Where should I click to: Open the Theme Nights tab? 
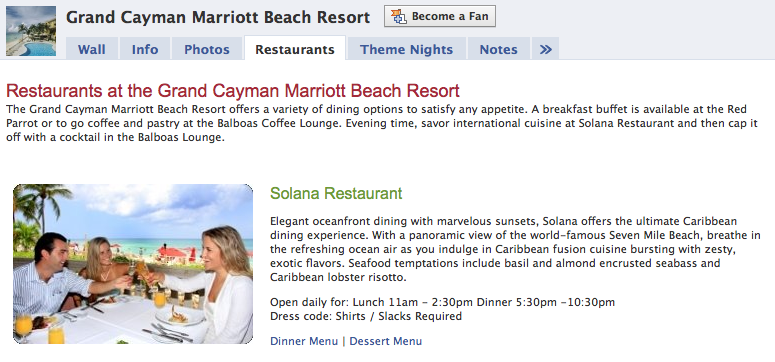coord(406,49)
